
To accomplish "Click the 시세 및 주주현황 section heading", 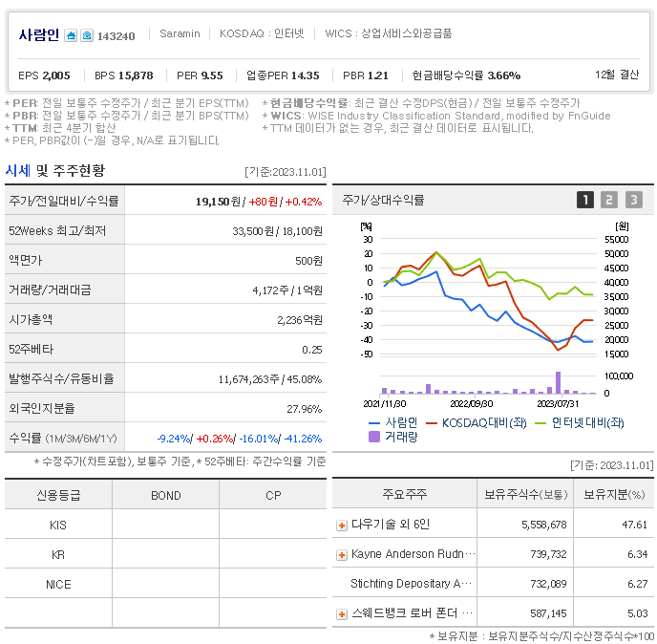I will pyautogui.click(x=54, y=171).
